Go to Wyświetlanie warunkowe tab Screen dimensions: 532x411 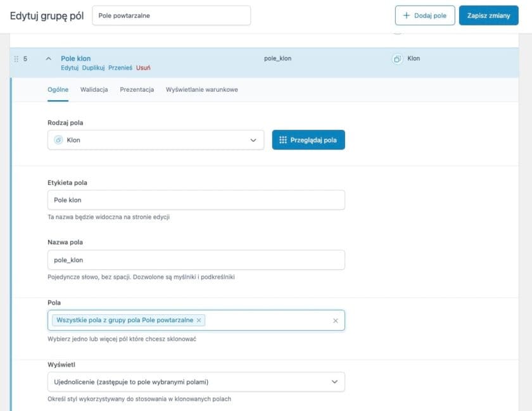(201, 89)
